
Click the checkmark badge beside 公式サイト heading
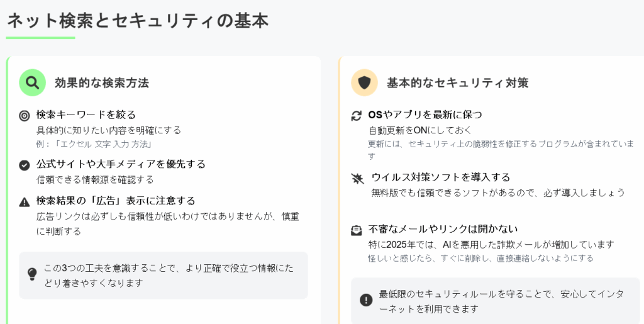[25, 165]
